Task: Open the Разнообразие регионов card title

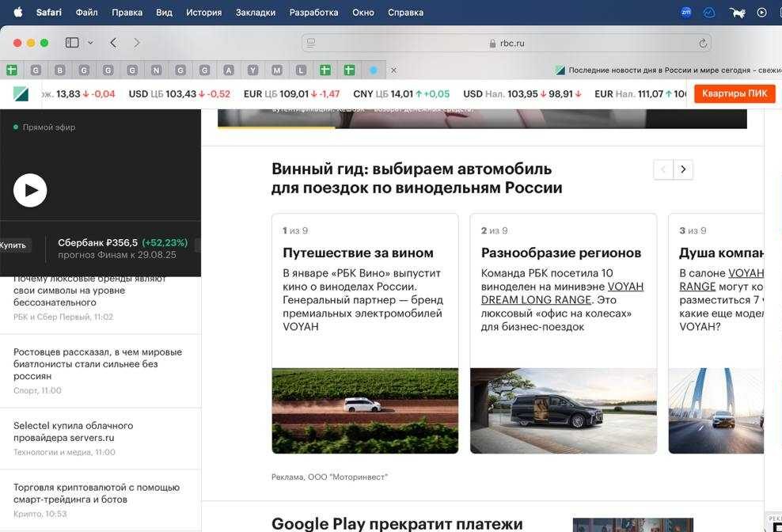Action: (561, 253)
